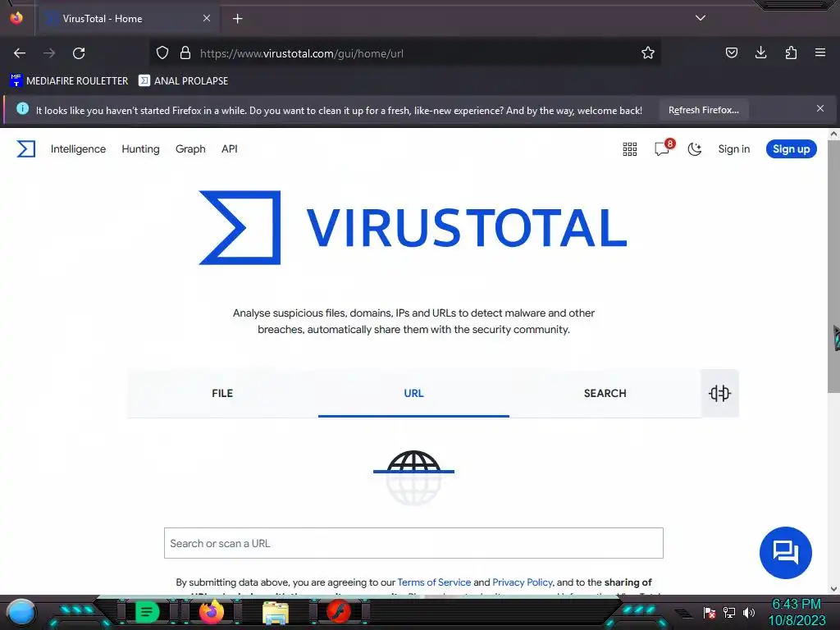Viewport: 840px width, 630px height.
Task: Click the network tray icon
Action: [729, 612]
